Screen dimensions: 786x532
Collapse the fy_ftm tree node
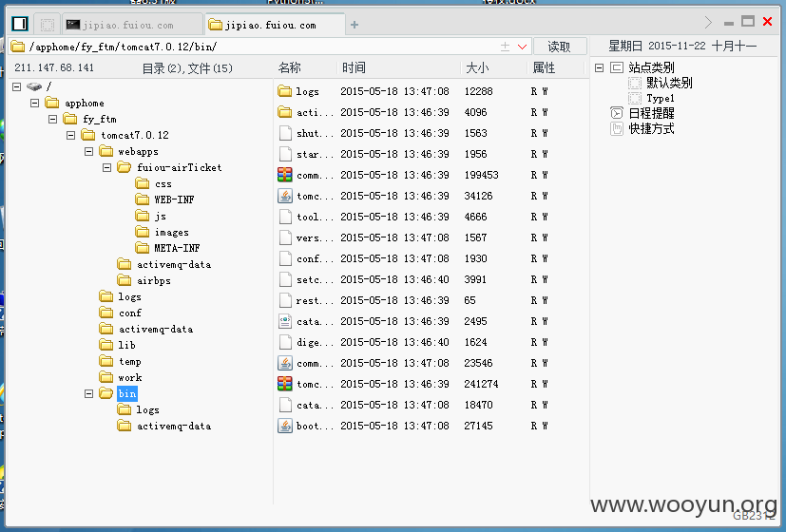(x=52, y=119)
